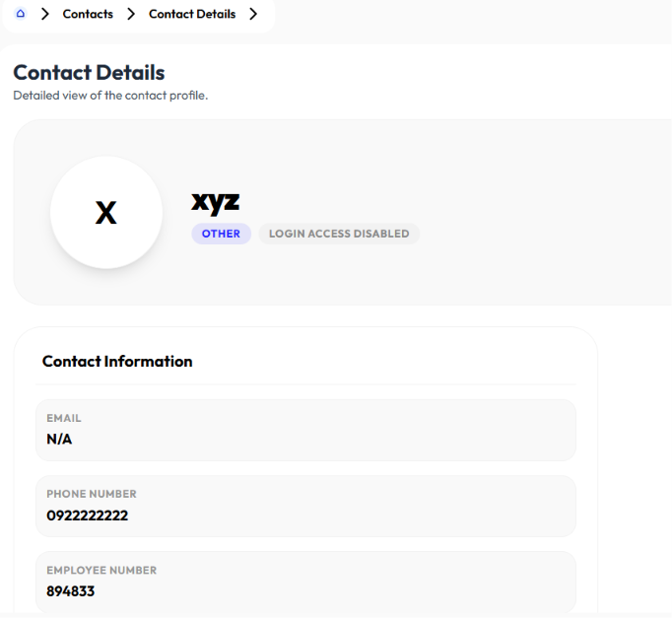Click the phone number 092222222
Image resolution: width=672 pixels, height=618 pixels.
pyautogui.click(x=88, y=515)
